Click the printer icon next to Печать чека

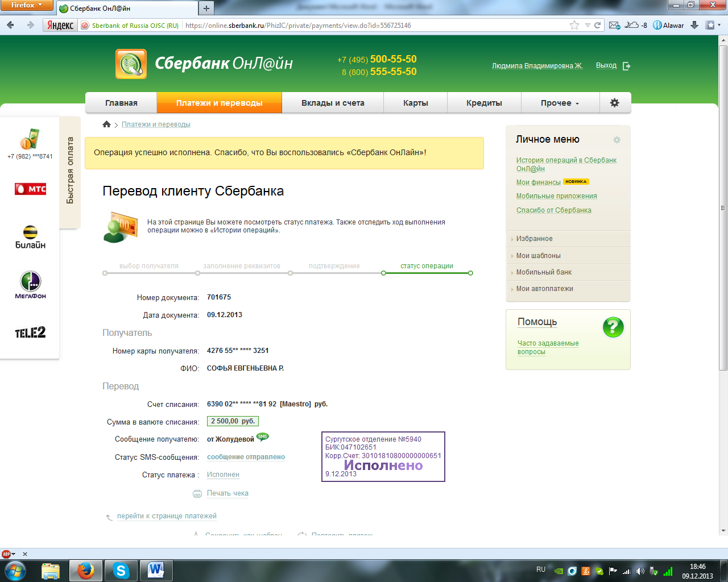[197, 494]
